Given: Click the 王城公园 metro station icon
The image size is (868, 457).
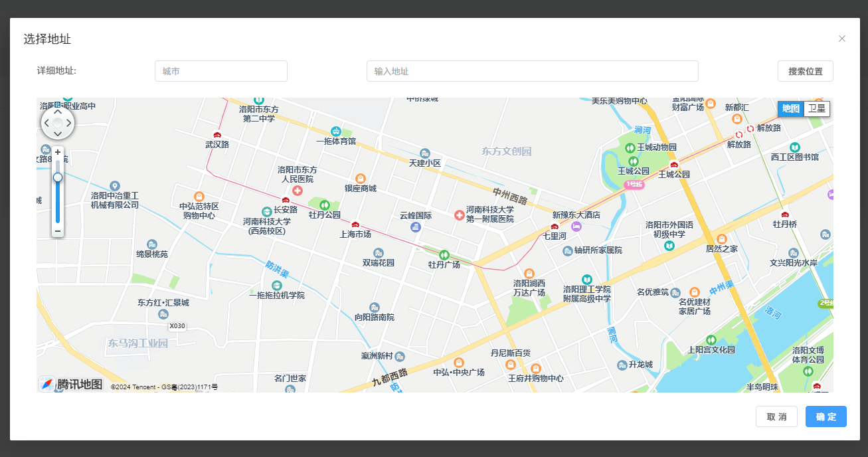Looking at the screenshot, I should pyautogui.click(x=674, y=165).
